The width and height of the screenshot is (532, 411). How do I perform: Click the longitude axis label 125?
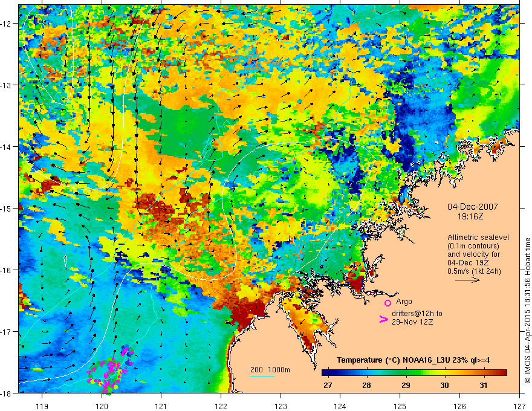coord(400,406)
